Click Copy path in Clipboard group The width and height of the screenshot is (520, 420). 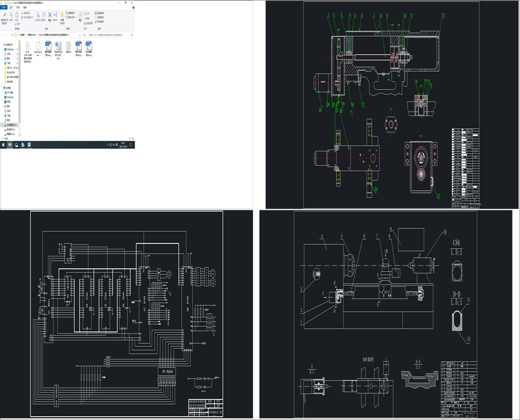pyautogui.click(x=26, y=13)
